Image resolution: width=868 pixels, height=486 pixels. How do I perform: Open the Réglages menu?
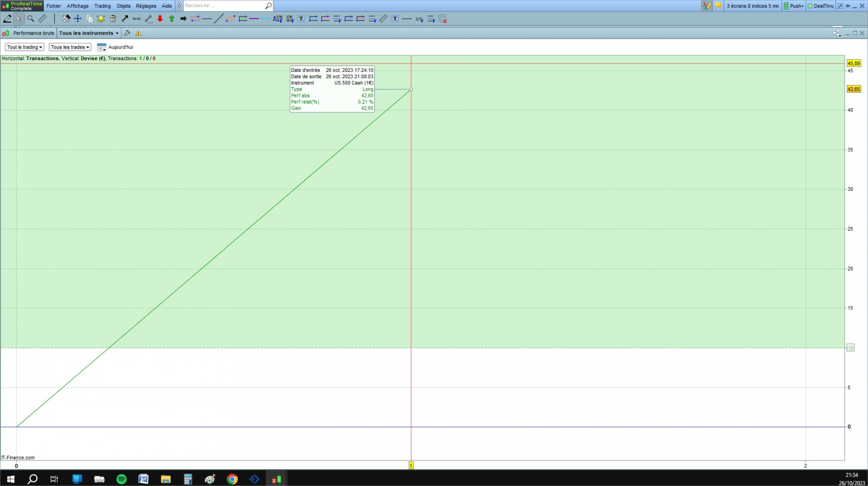tap(146, 6)
